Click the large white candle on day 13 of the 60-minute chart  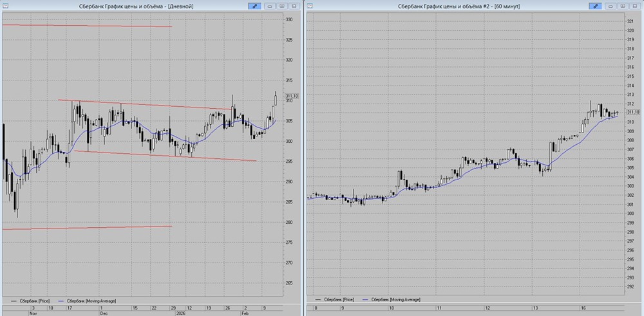point(551,154)
